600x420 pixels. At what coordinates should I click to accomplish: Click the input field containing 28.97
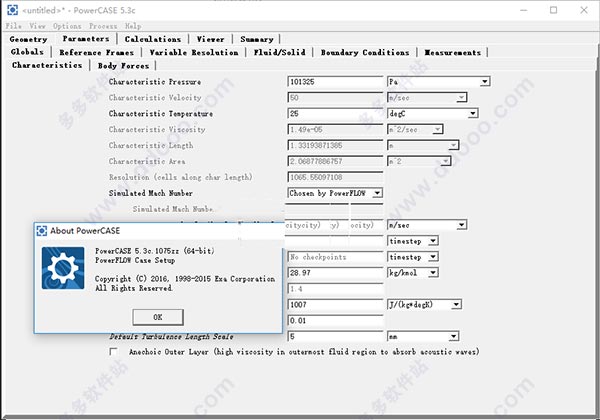(336, 273)
